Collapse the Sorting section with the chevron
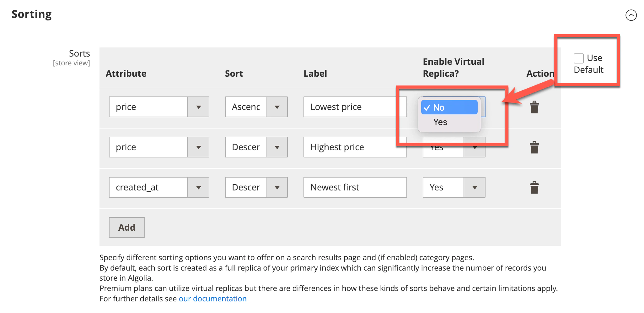 [x=632, y=15]
